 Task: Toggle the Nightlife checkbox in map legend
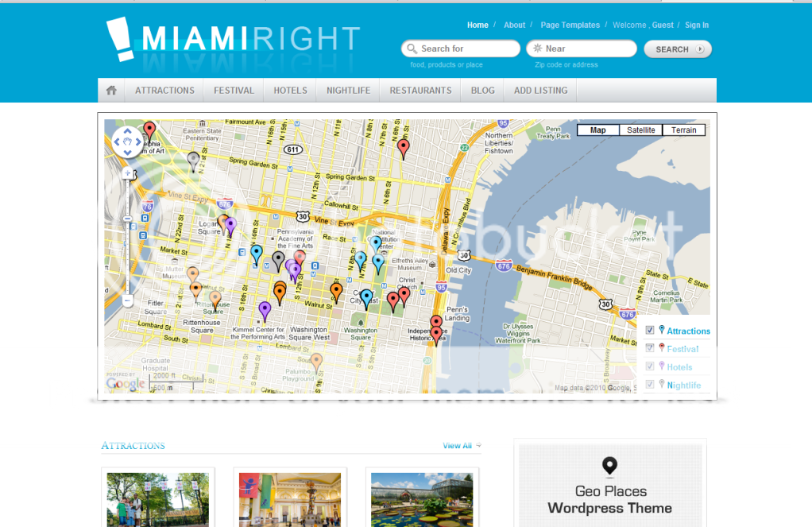tap(650, 385)
